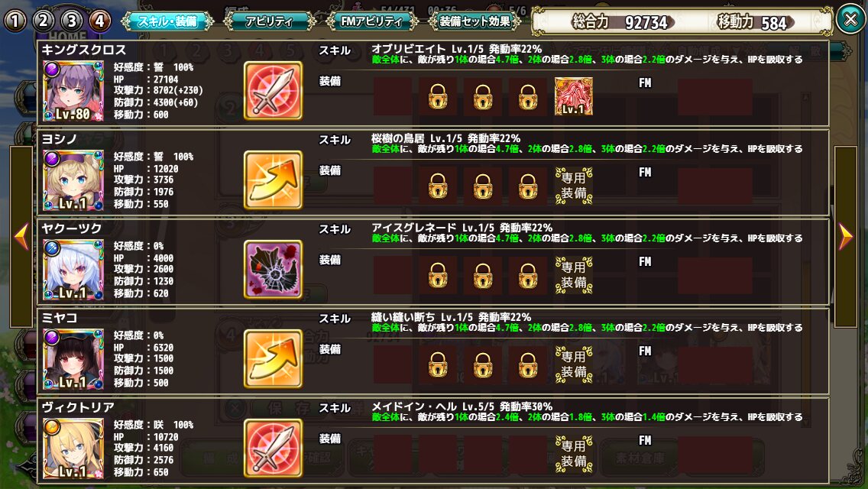The image size is (868, 489).
Task: Switch to アビリティ tab
Action: (270, 21)
